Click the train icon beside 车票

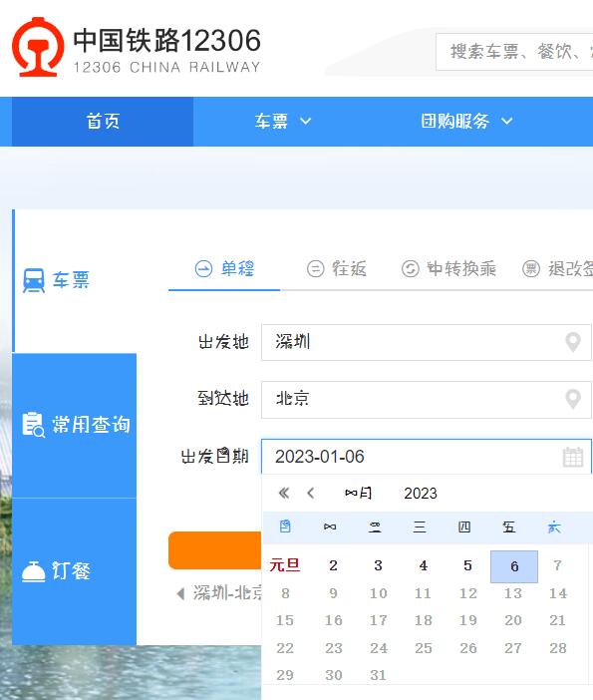(34, 281)
